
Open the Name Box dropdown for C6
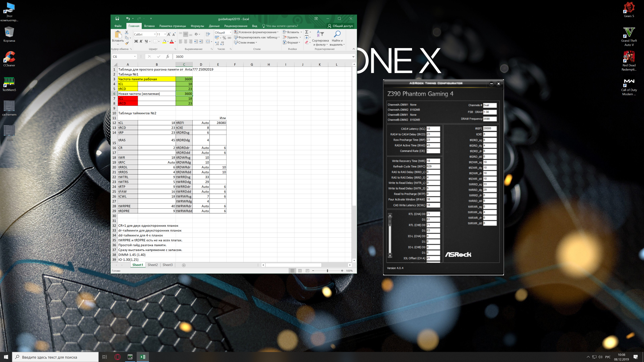pos(135,57)
